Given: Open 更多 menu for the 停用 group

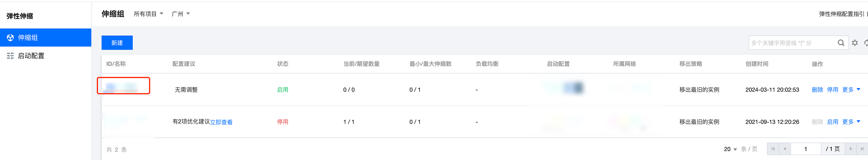Looking at the screenshot, I should pyautogui.click(x=851, y=122).
